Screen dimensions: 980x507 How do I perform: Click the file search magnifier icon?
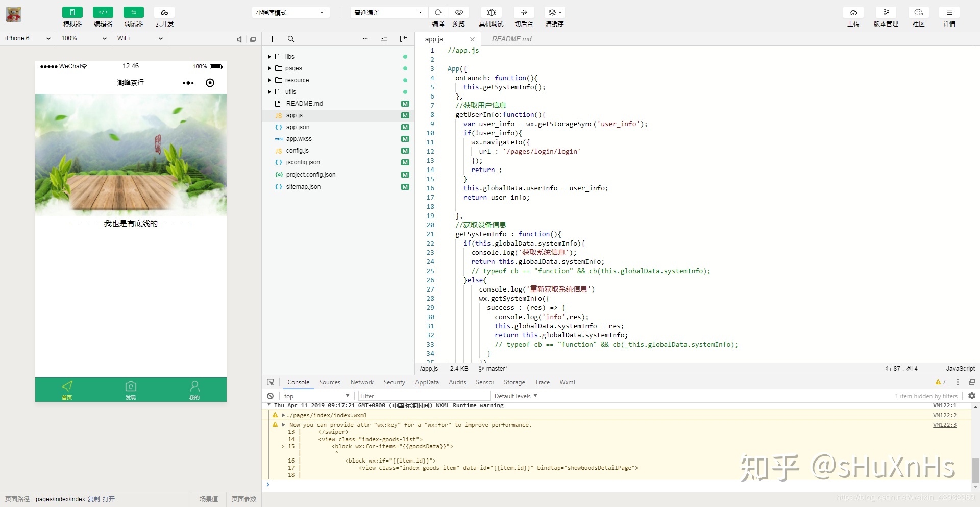(290, 39)
